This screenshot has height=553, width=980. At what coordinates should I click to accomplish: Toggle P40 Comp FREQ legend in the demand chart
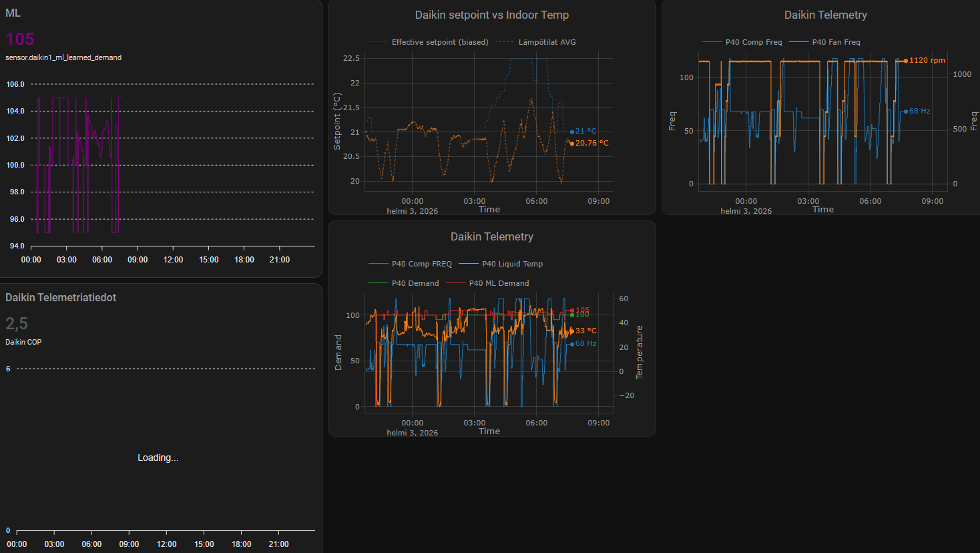point(421,264)
